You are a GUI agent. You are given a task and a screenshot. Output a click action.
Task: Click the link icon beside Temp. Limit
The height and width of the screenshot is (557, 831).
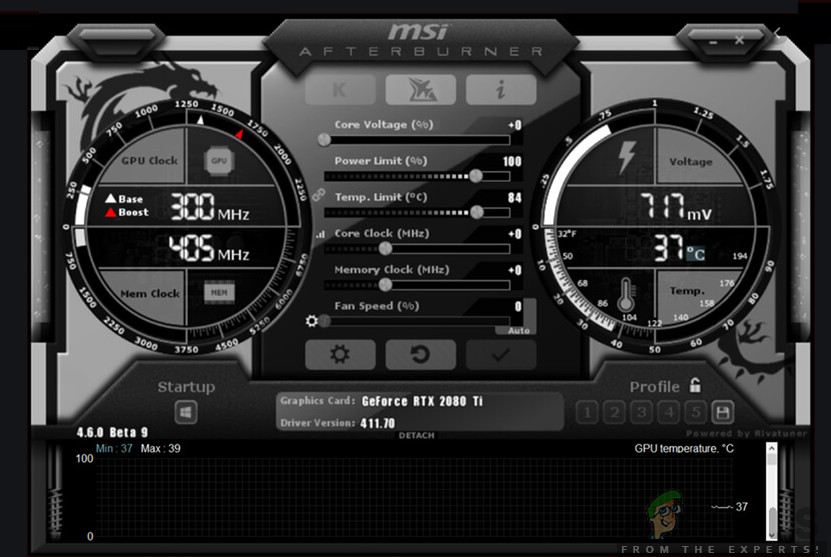pyautogui.click(x=319, y=194)
